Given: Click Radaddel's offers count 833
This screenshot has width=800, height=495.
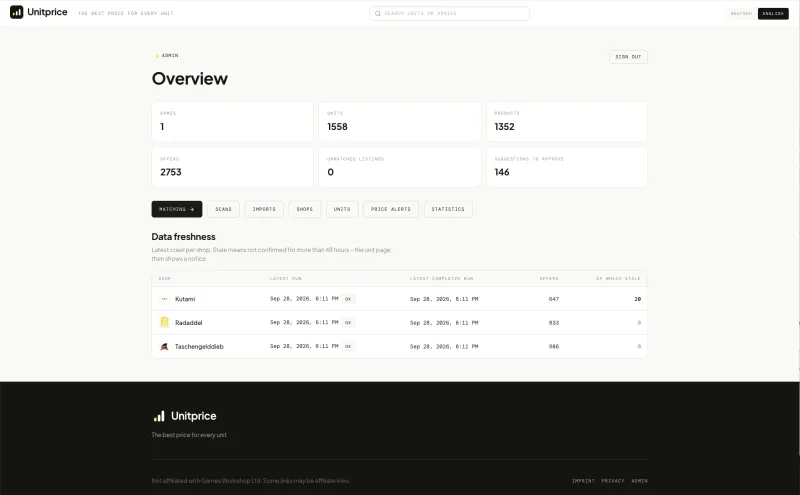Looking at the screenshot, I should (x=554, y=323).
